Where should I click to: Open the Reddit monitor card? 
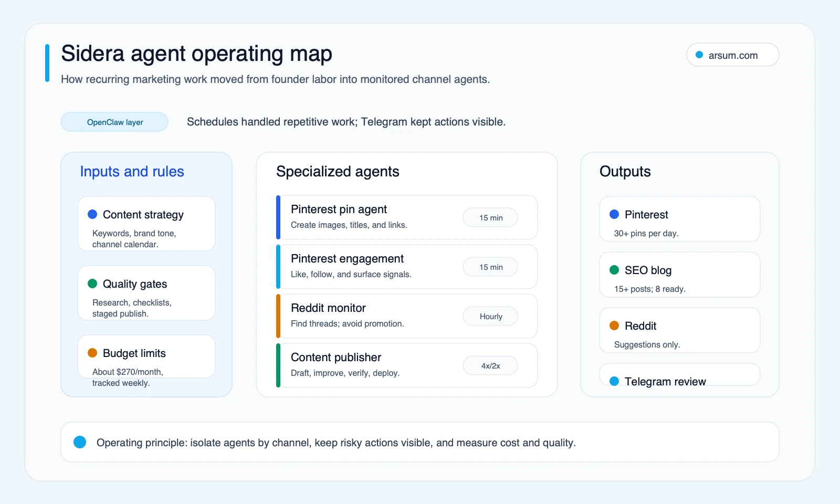(407, 316)
